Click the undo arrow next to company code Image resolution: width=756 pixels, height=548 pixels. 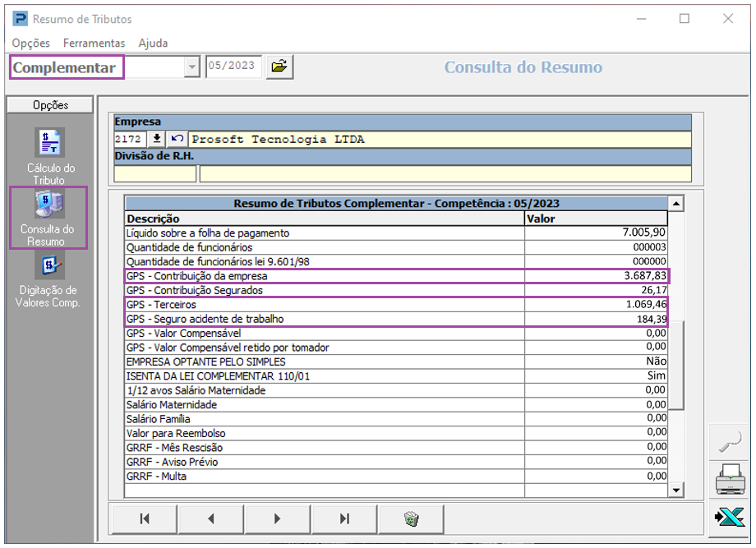pos(177,140)
